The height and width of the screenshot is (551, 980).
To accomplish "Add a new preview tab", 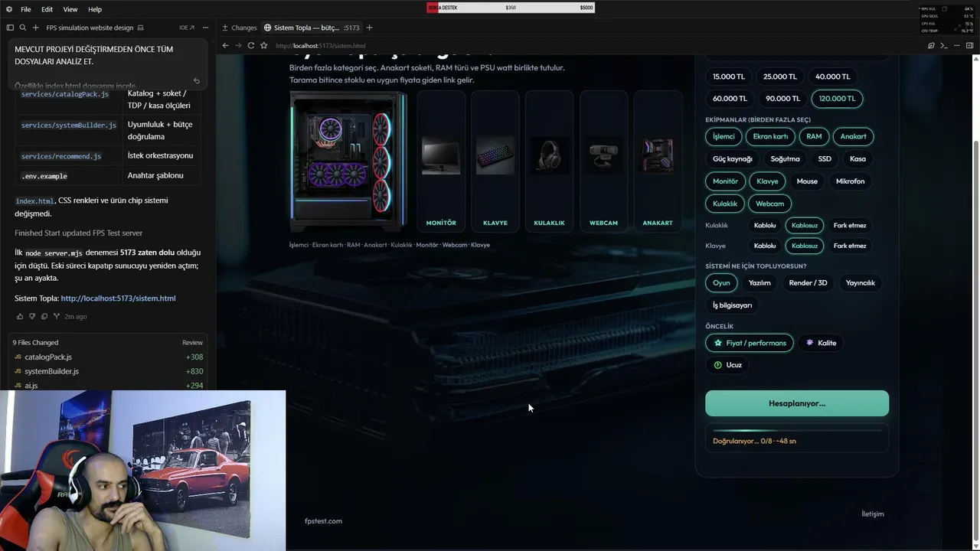I will coord(369,28).
